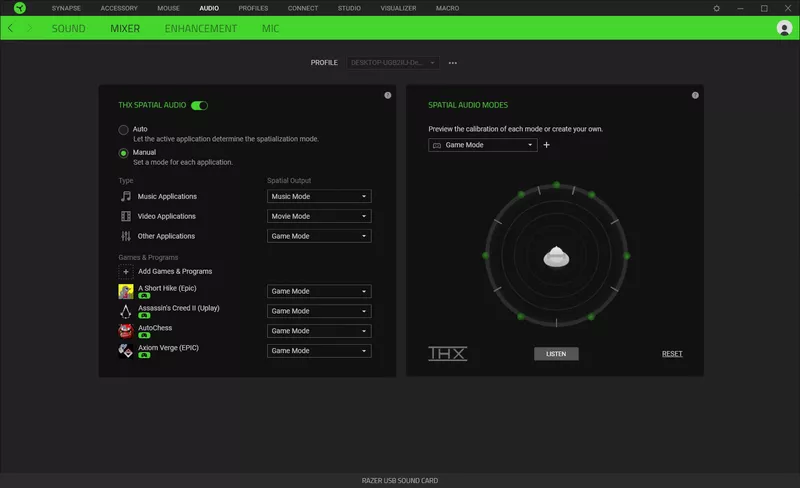Open the user account avatar
Screen dimensions: 800x488
(x=784, y=28)
